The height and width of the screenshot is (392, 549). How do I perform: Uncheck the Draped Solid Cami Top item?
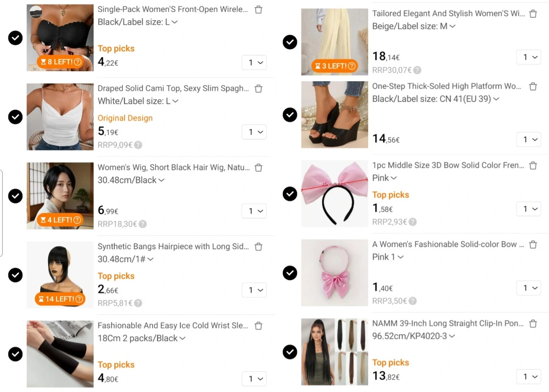tap(16, 117)
